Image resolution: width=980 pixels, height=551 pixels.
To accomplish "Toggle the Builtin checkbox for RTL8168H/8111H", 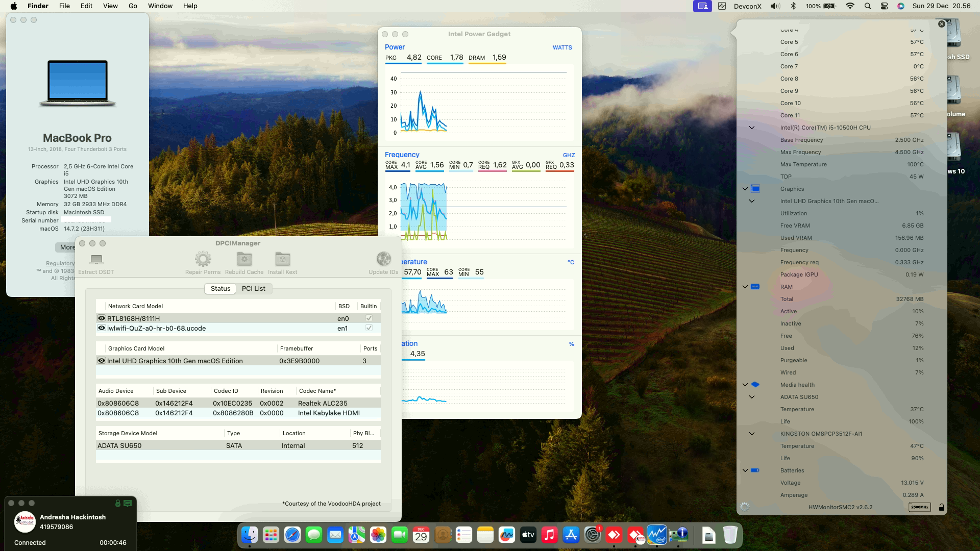I will [x=369, y=318].
